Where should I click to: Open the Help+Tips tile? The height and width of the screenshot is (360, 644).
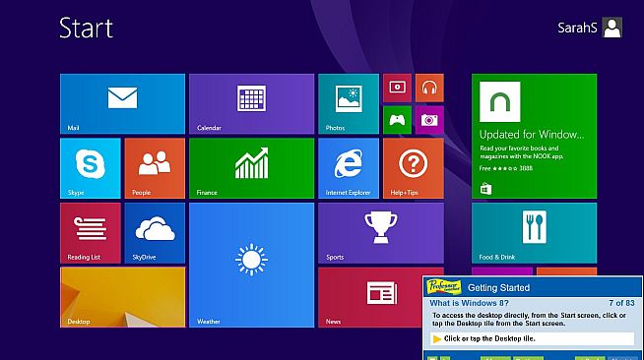point(414,168)
